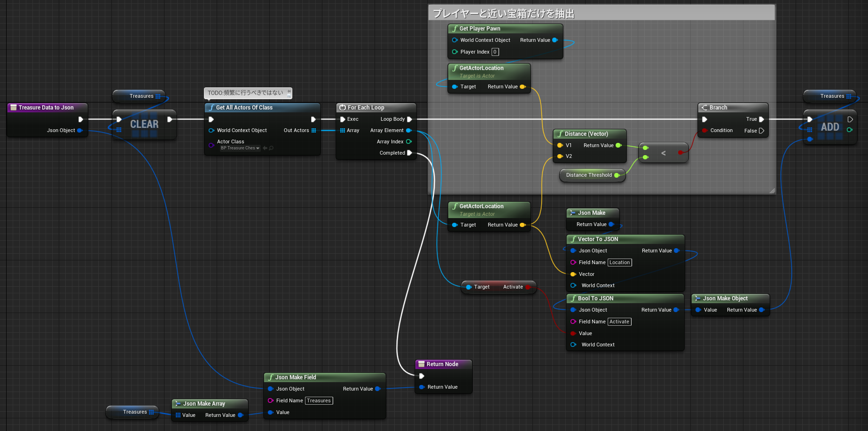Click Return Node Return Value pin
This screenshot has width=868, height=431.
(x=422, y=387)
